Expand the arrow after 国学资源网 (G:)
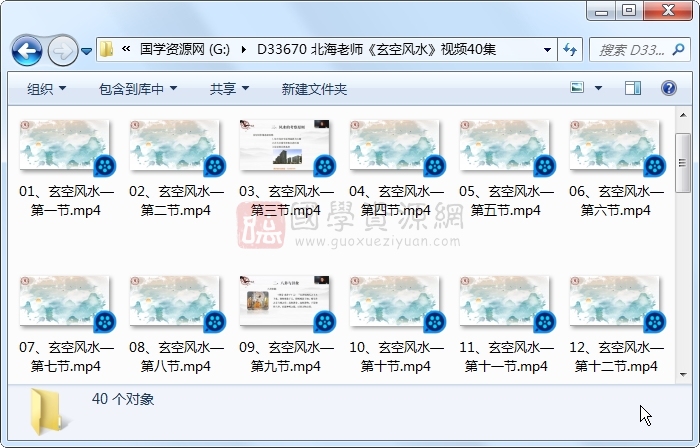 click(x=244, y=49)
